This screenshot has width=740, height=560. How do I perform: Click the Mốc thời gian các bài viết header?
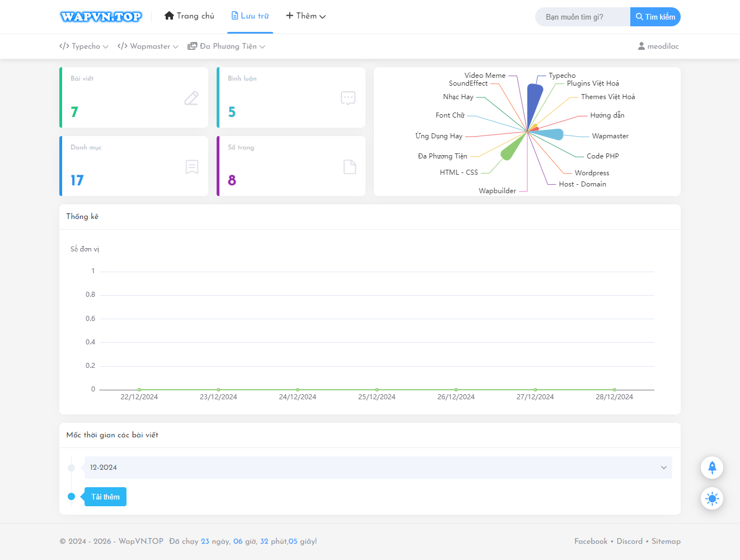[113, 435]
